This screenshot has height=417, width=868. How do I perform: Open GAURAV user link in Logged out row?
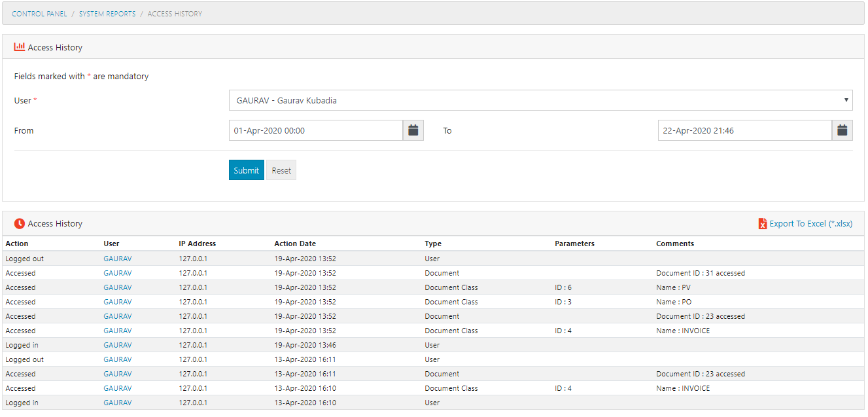(x=118, y=259)
